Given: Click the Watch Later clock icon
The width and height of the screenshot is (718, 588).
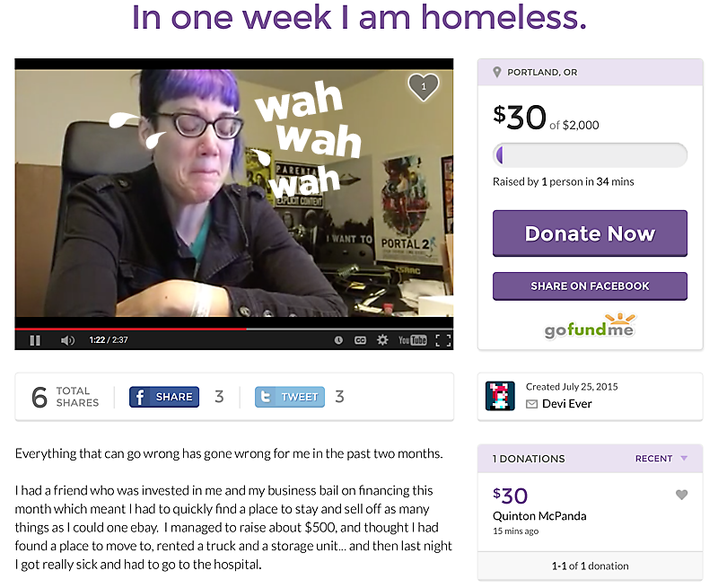Looking at the screenshot, I should coord(338,340).
